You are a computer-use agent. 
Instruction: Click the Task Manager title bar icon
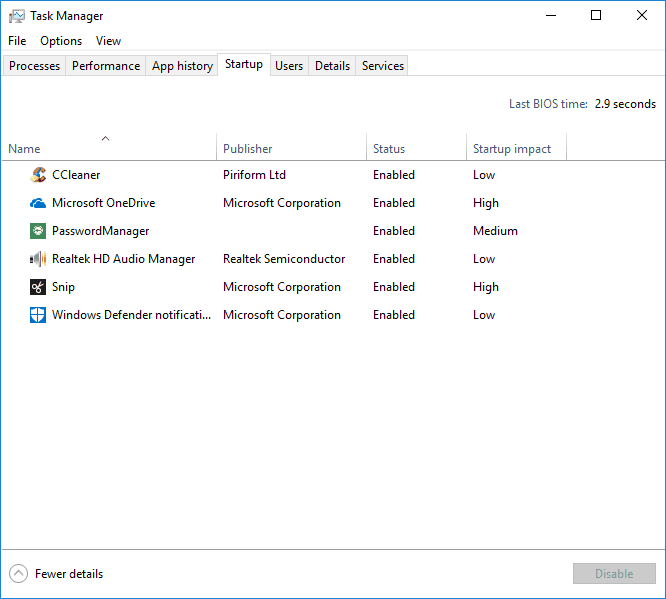coord(17,16)
